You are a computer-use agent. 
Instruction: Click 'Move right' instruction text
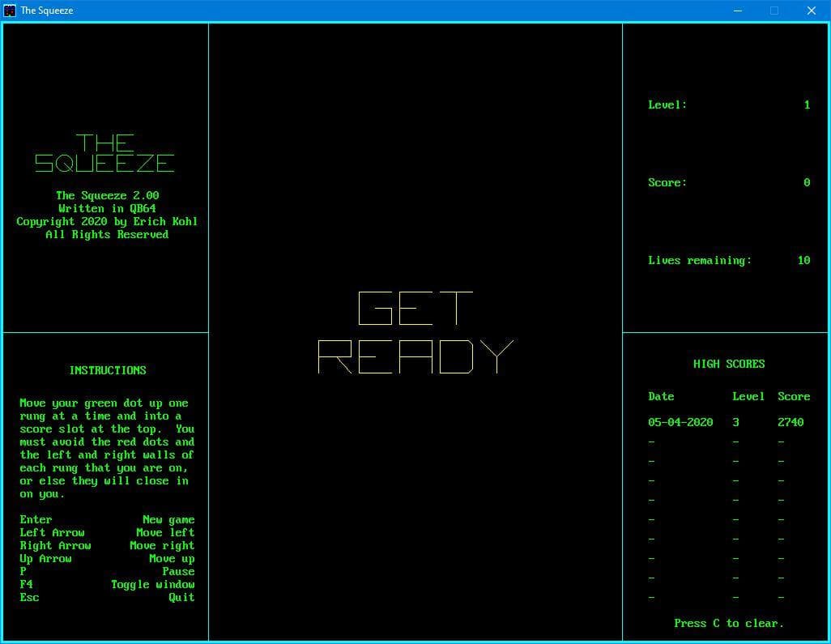(x=162, y=546)
